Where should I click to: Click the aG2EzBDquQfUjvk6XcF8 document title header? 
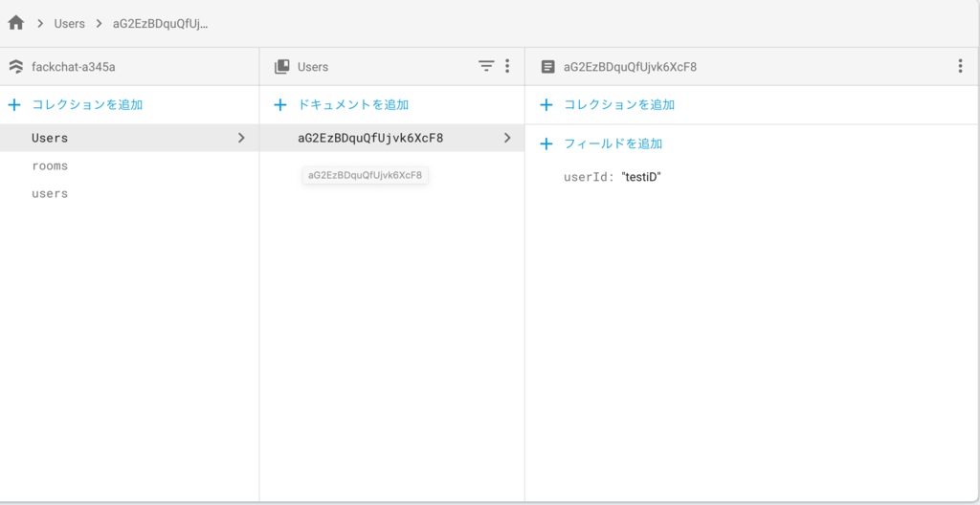click(630, 67)
